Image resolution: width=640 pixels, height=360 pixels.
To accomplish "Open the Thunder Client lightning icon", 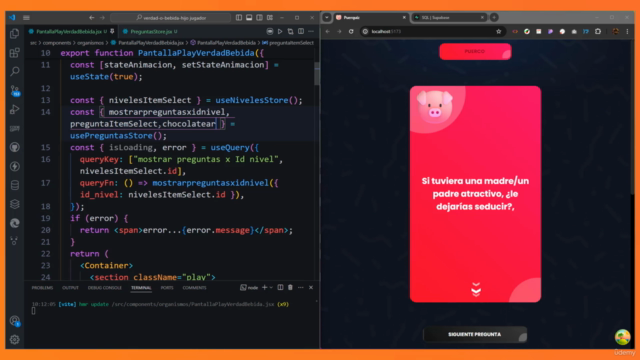I will (15, 166).
